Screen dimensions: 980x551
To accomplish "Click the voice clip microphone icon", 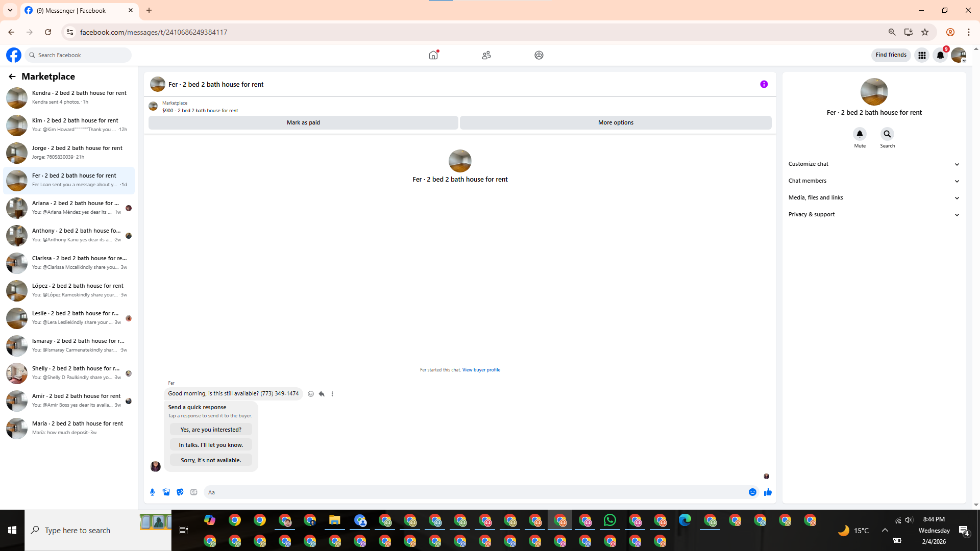I will pos(152,492).
